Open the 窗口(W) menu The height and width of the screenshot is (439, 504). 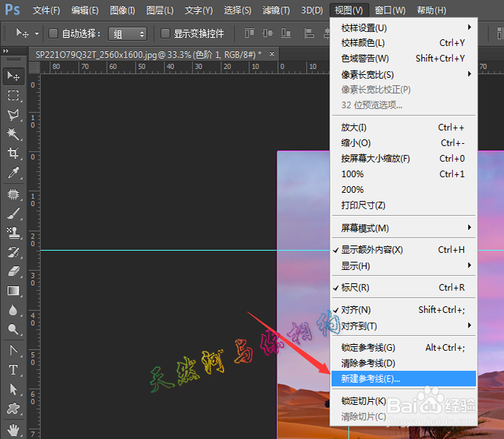(390, 10)
